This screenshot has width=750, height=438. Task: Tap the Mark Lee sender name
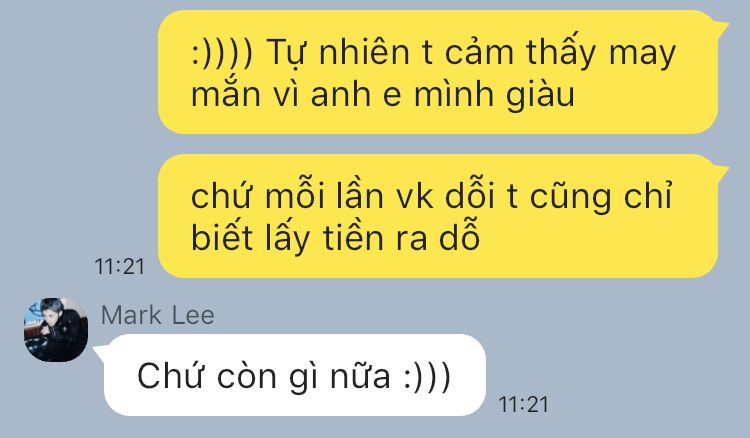[x=158, y=316]
